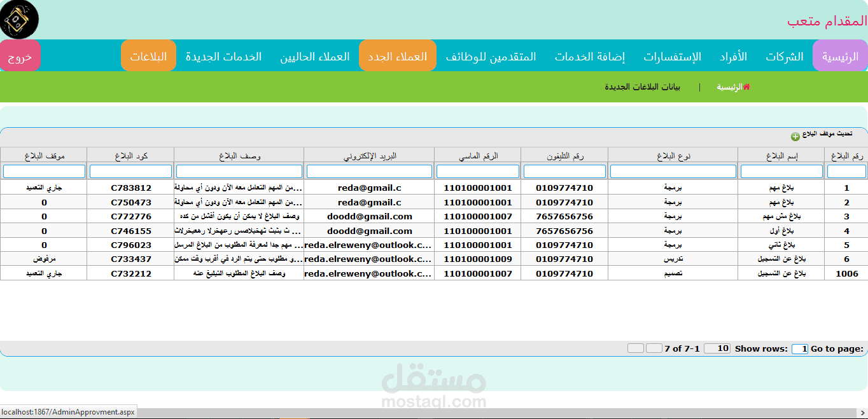This screenshot has height=419, width=868.
Task: Click the بلاغ ثاني name cell
Action: [x=781, y=245]
